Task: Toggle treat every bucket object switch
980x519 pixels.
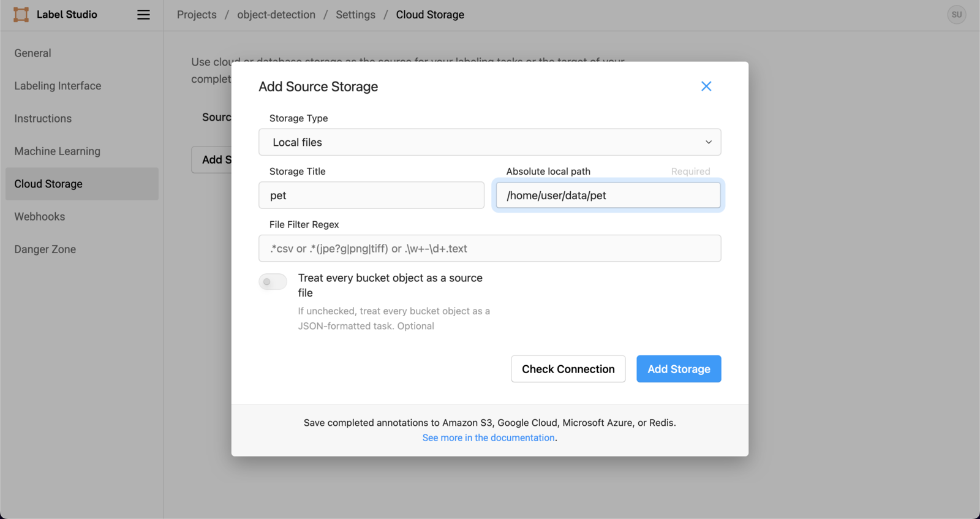Action: 273,282
